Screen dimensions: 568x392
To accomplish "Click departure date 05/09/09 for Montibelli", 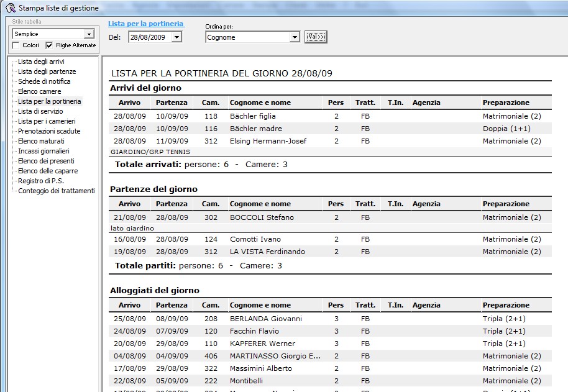I will 172,381.
